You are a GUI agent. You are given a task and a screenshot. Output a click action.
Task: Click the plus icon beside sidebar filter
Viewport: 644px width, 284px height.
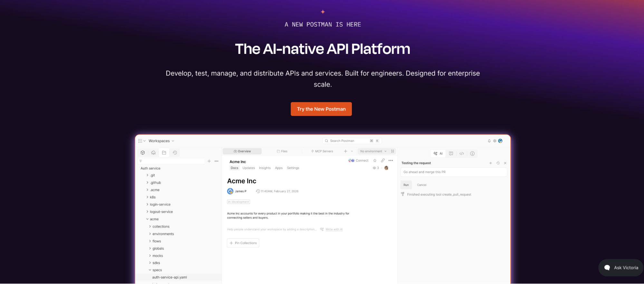pyautogui.click(x=209, y=161)
